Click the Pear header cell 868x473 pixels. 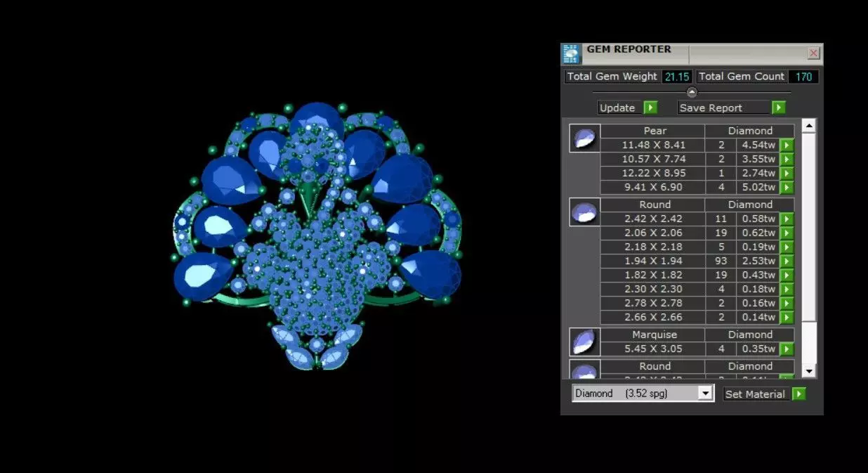tap(655, 131)
